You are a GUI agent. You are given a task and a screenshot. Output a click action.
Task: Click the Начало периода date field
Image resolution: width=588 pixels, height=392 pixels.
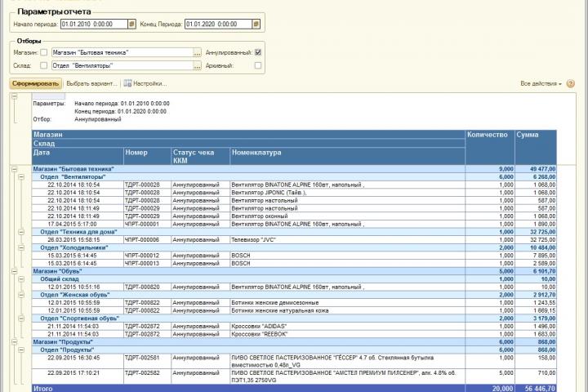click(x=94, y=24)
